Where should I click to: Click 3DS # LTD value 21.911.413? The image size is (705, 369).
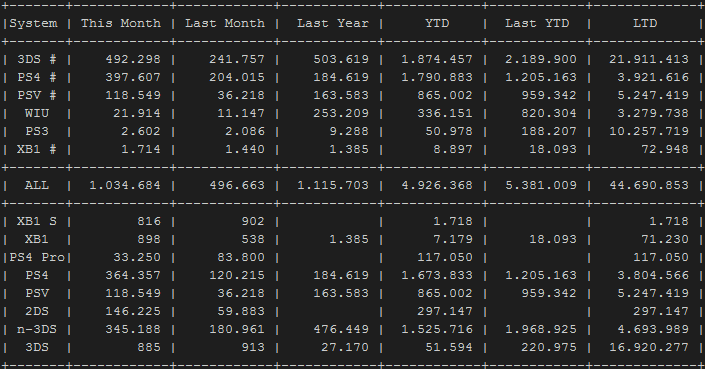649,59
